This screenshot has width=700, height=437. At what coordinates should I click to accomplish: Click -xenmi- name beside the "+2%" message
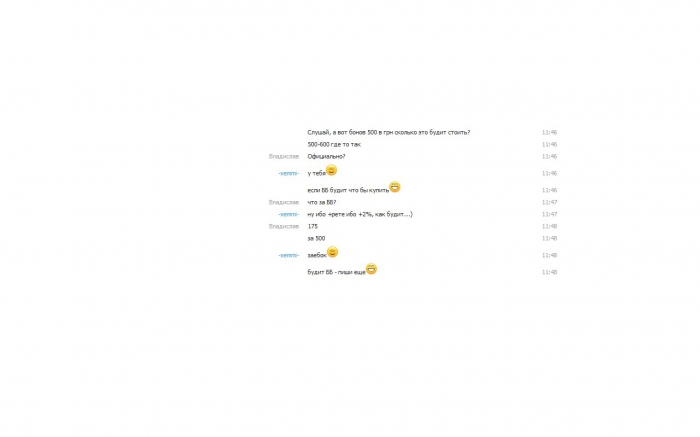pyautogui.click(x=288, y=215)
